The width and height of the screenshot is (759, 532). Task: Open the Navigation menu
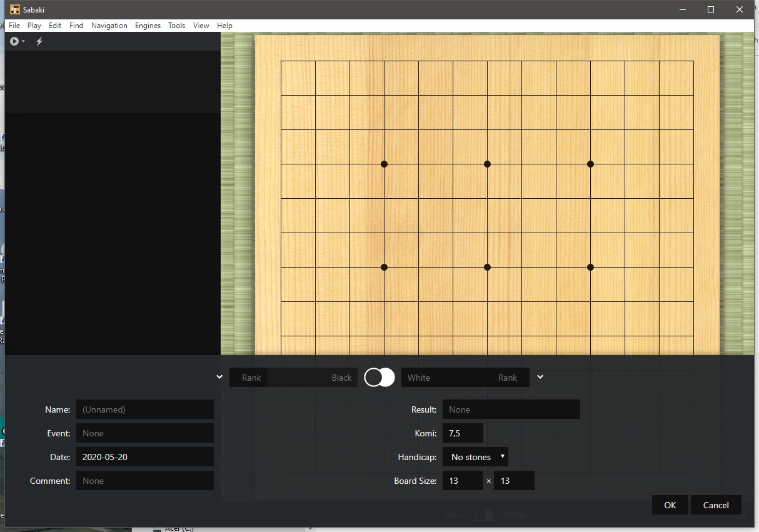(109, 26)
